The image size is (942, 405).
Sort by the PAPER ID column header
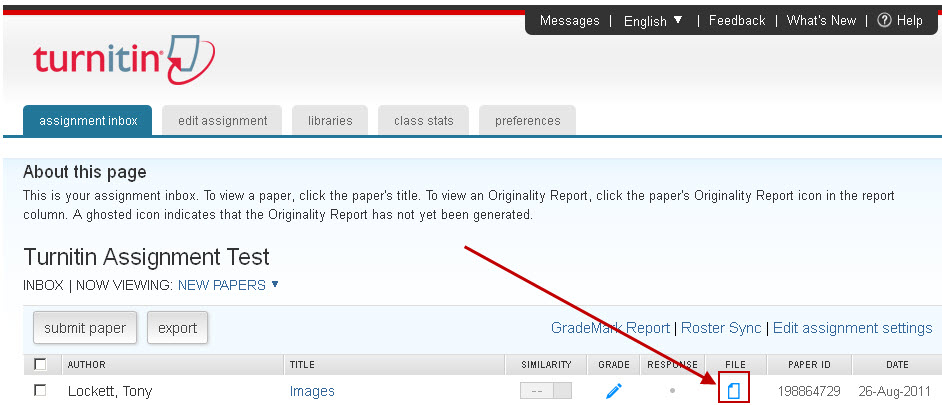coord(809,365)
